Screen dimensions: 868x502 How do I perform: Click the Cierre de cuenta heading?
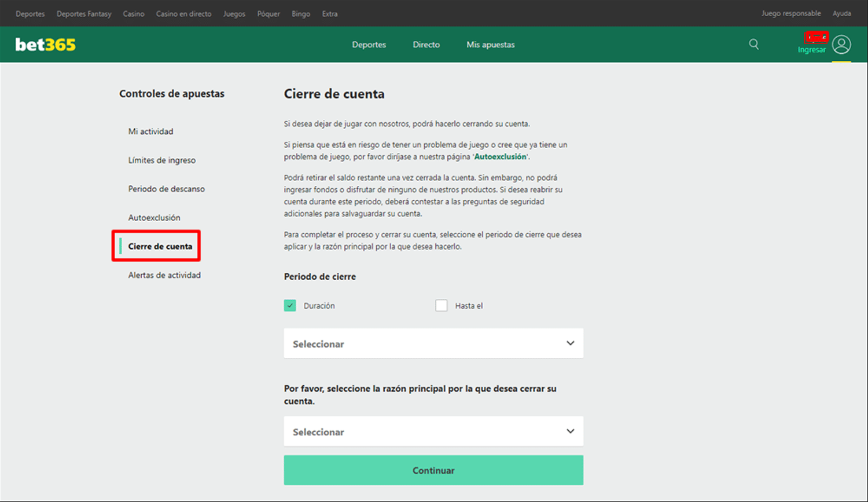pos(334,94)
